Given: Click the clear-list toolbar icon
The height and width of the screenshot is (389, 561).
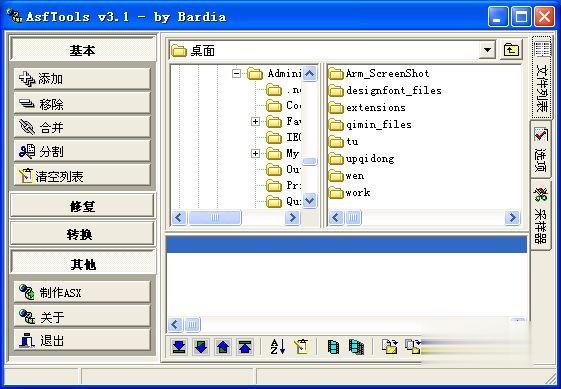Looking at the screenshot, I should (x=301, y=346).
